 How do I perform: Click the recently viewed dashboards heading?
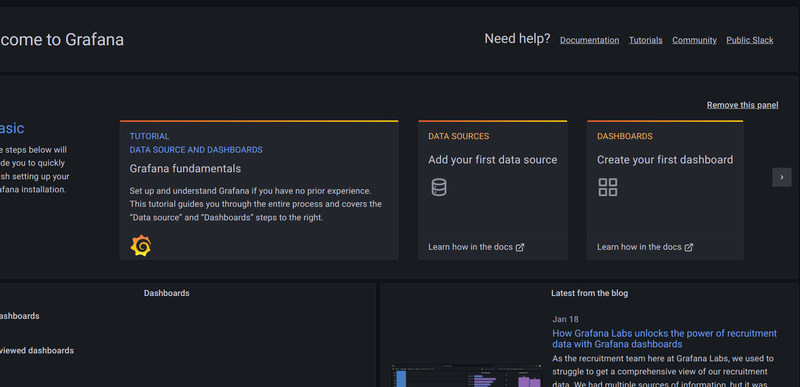click(x=37, y=351)
